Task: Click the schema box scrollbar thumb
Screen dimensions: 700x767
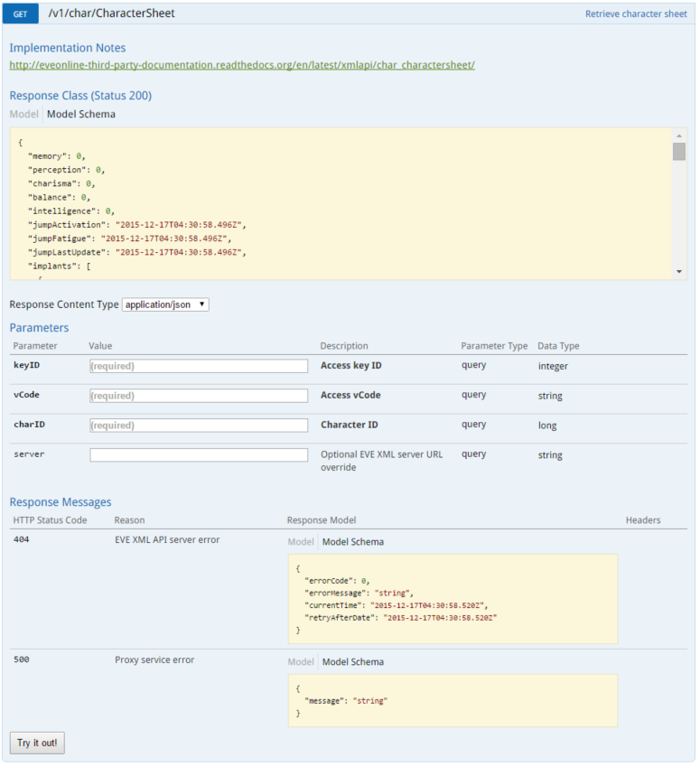Action: [x=678, y=152]
